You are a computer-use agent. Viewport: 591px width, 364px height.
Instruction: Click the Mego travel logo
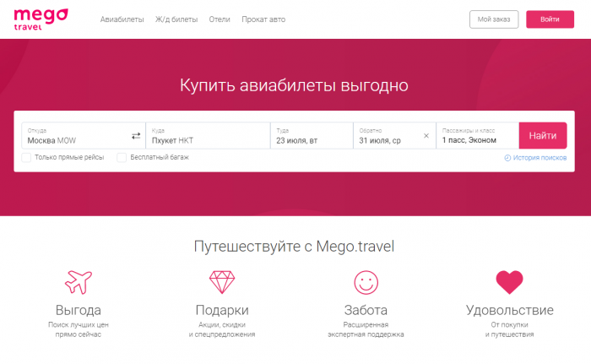click(41, 19)
